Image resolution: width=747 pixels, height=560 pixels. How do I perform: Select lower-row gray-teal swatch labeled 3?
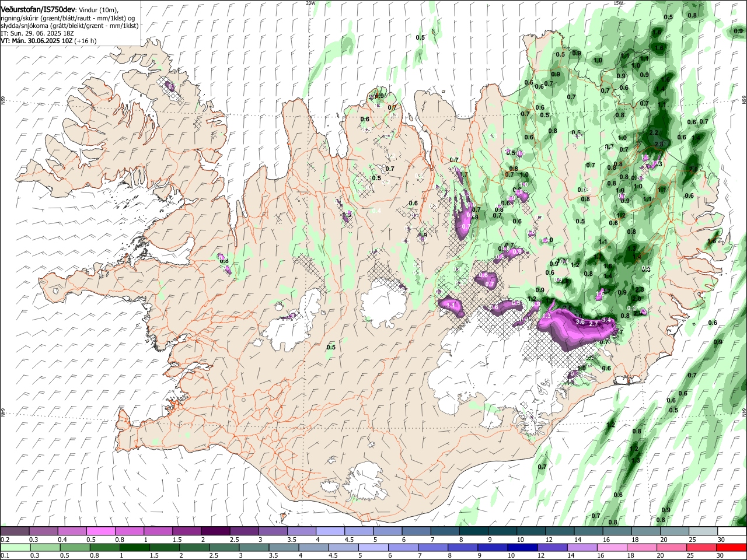[253, 547]
